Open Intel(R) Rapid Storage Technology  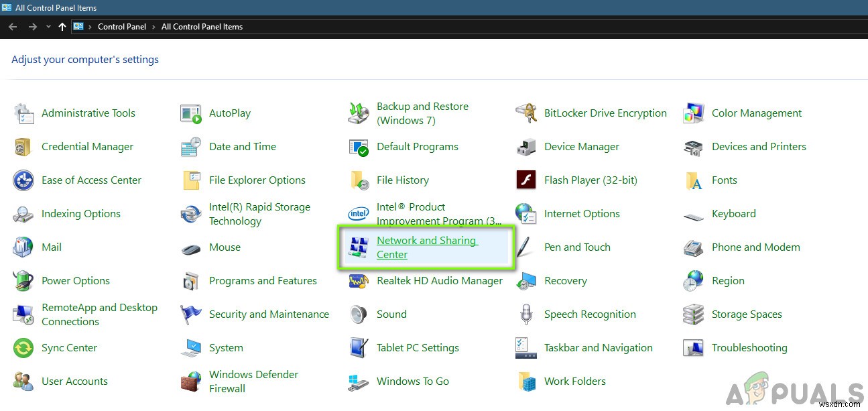(261, 213)
